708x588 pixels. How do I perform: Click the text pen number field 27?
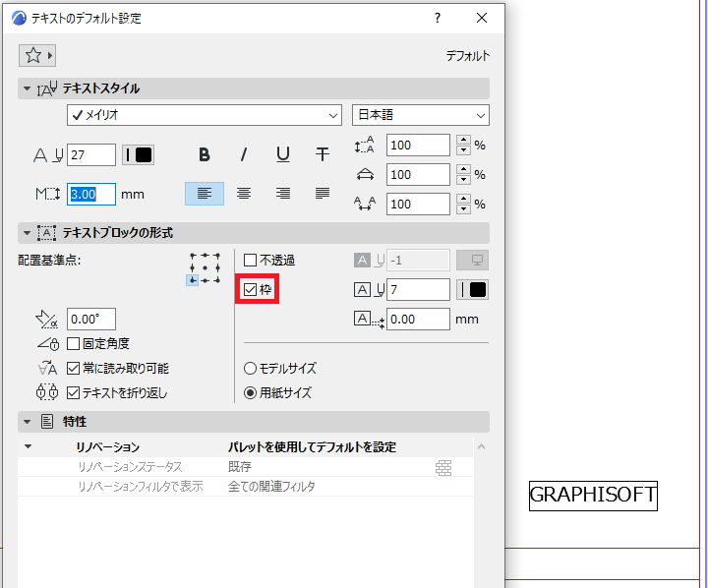tap(91, 155)
